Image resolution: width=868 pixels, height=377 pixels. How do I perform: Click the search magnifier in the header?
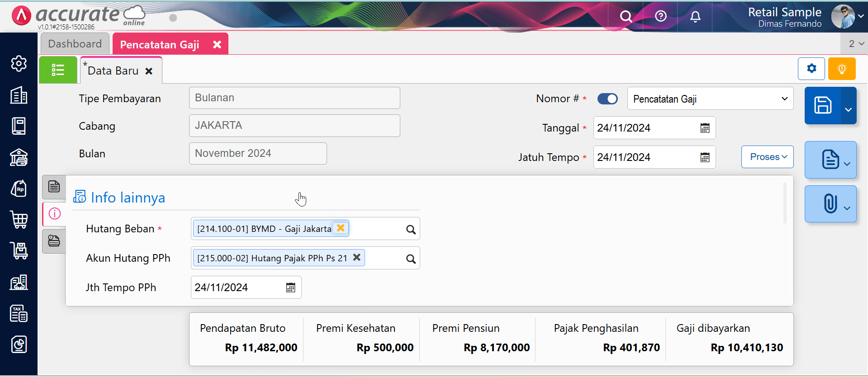(626, 17)
